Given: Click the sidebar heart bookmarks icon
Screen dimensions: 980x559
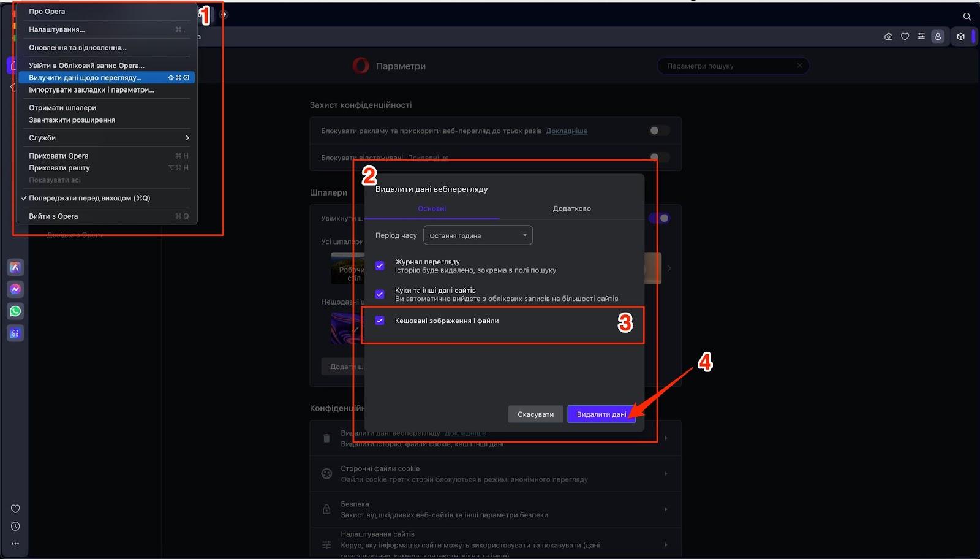Looking at the screenshot, I should (15, 509).
